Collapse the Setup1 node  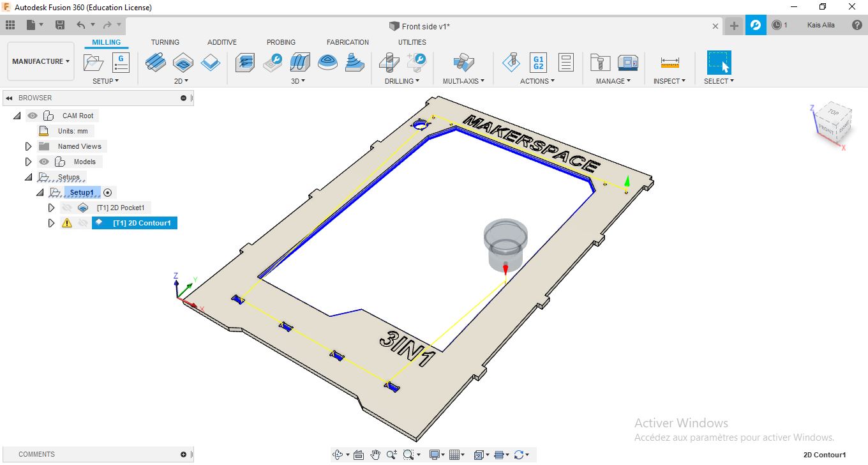[40, 192]
